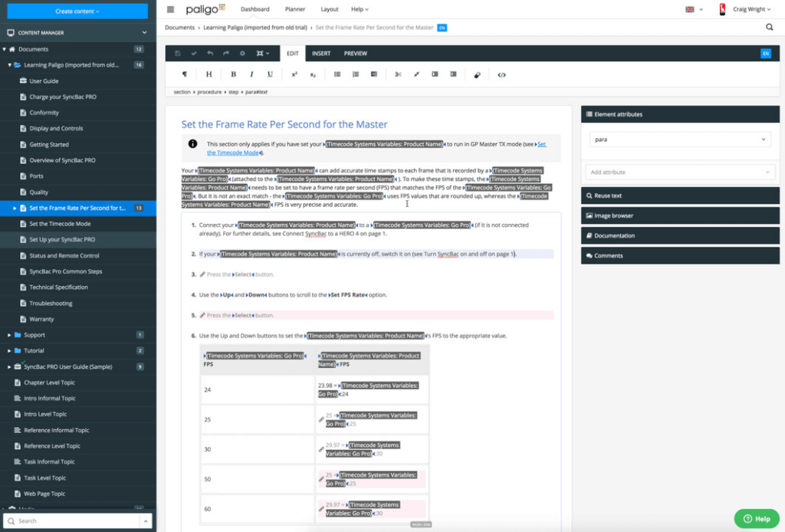The height and width of the screenshot is (532, 785).
Task: Switch to the PREVIEW tab
Action: [356, 54]
